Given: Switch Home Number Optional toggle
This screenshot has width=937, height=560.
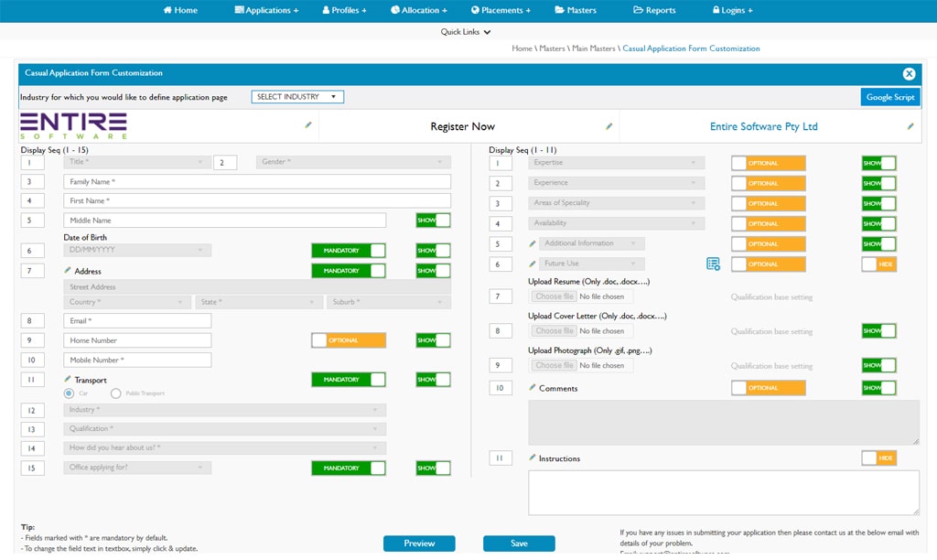Looking at the screenshot, I should pos(348,340).
